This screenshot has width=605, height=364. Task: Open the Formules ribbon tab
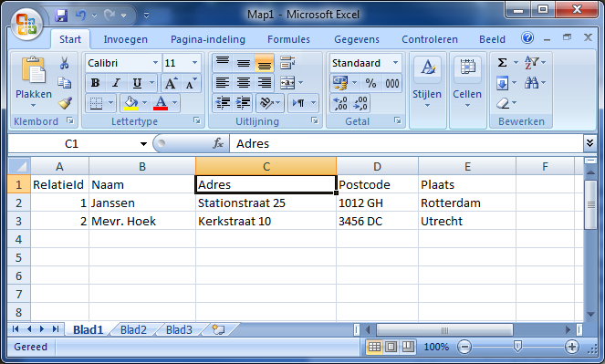288,39
